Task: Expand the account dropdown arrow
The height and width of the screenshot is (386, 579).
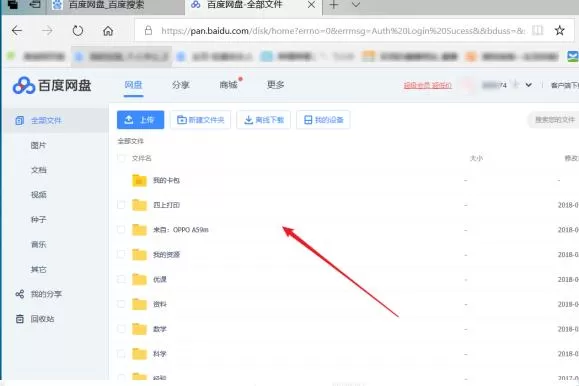Action: pyautogui.click(x=528, y=85)
